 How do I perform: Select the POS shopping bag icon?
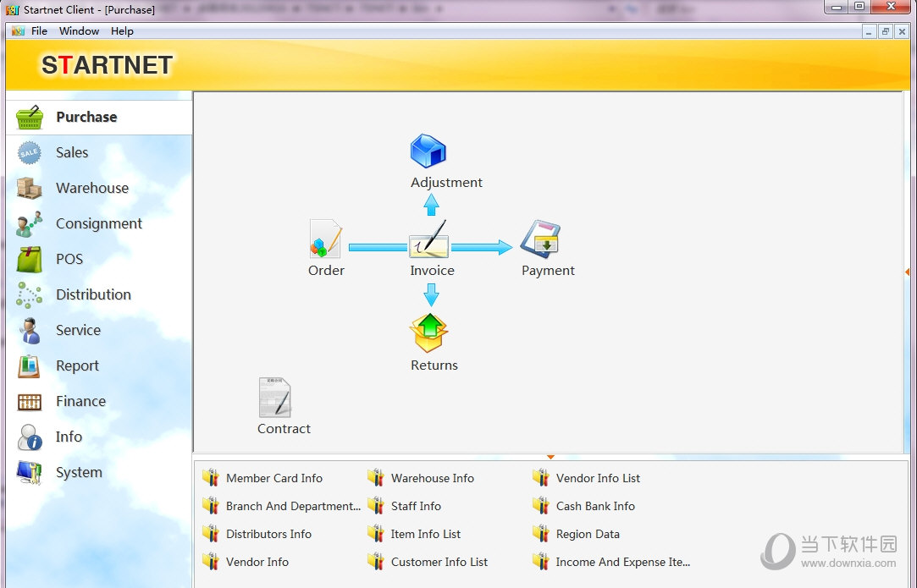tap(30, 260)
